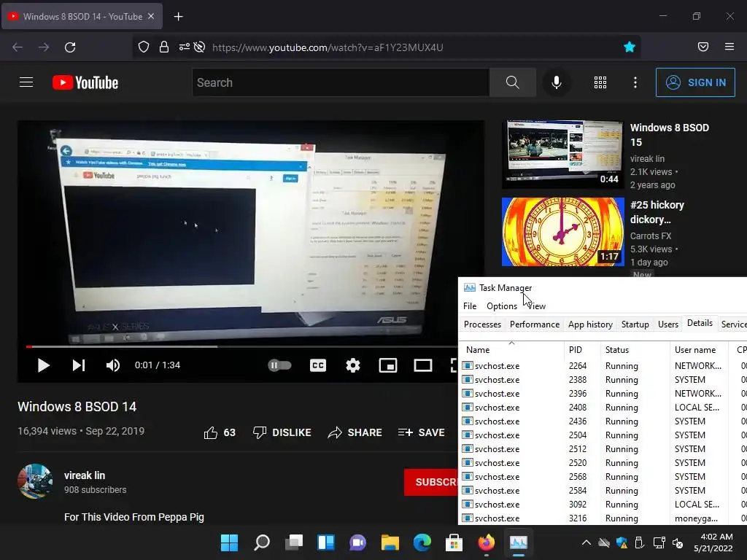The height and width of the screenshot is (560, 747).
Task: Focus the YouTube search field
Action: click(x=341, y=82)
